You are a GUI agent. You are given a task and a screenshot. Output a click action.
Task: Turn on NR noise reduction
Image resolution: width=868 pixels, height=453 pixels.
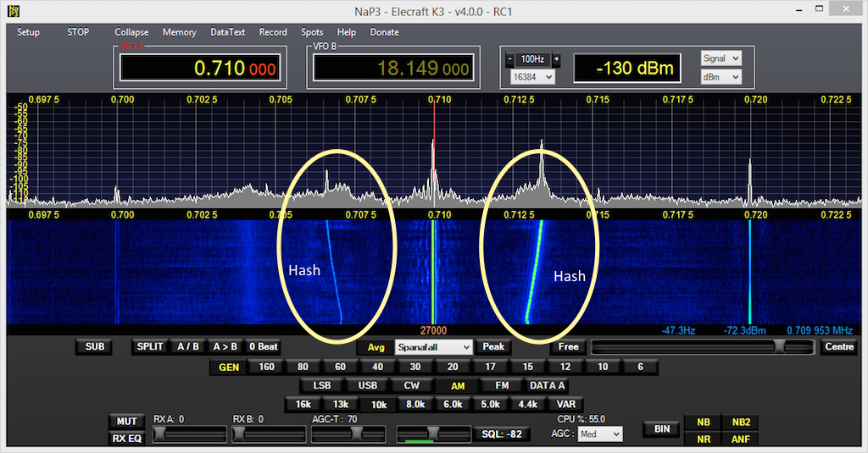click(704, 439)
